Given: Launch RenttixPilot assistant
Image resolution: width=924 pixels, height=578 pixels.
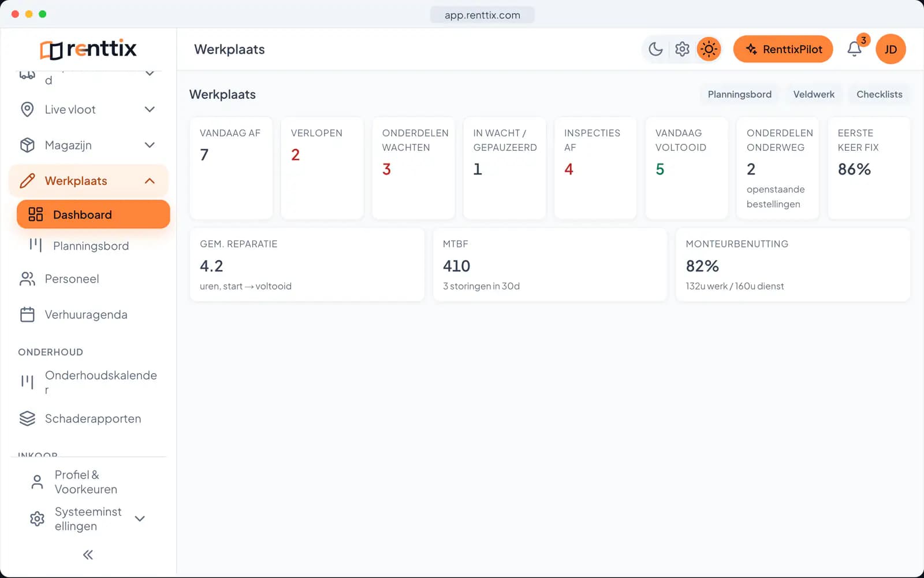Looking at the screenshot, I should point(783,49).
